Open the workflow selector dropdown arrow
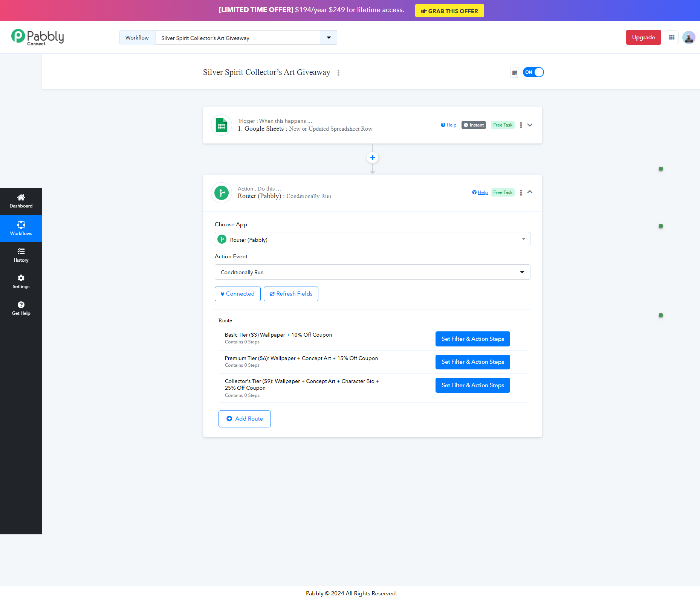The image size is (700, 601). tap(329, 38)
